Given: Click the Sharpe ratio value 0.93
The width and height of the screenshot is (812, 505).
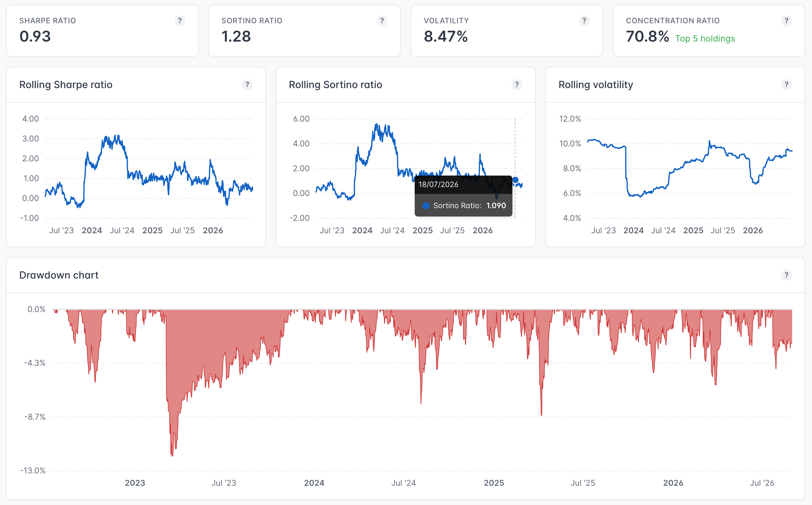Looking at the screenshot, I should pos(35,36).
